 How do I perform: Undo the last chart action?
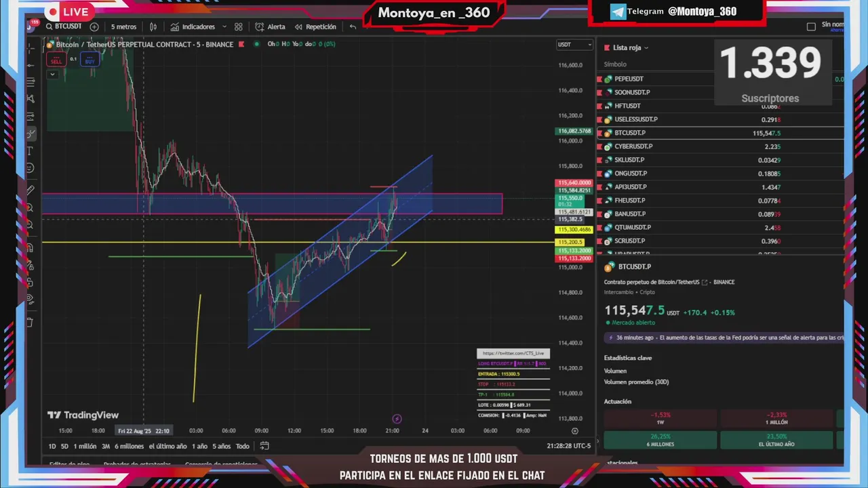pos(353,26)
